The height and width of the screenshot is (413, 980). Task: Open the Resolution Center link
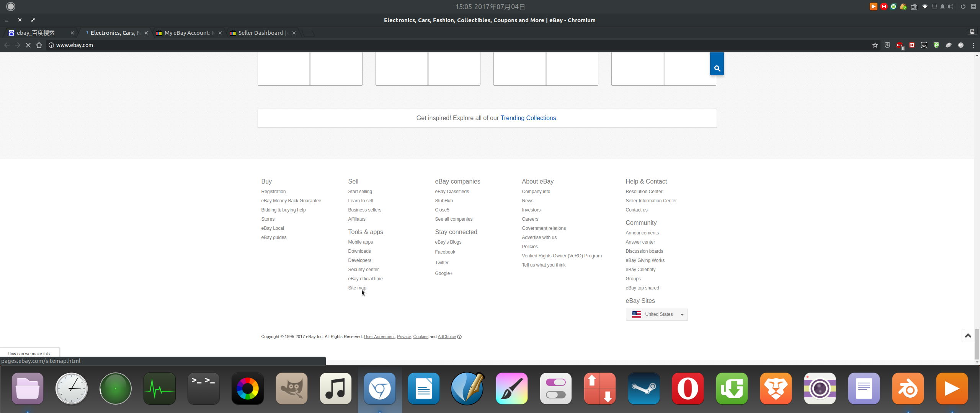(x=644, y=192)
